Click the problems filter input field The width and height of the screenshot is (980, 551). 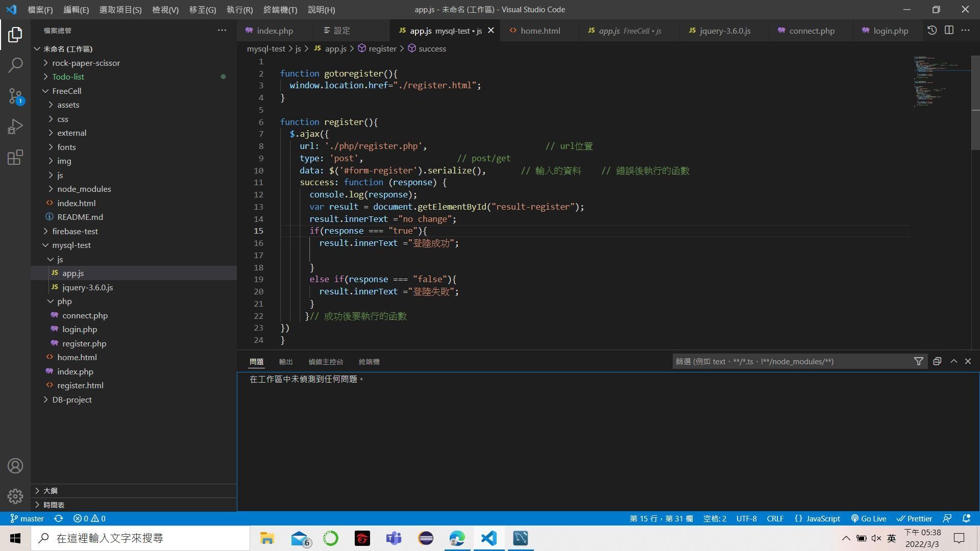[x=792, y=361]
